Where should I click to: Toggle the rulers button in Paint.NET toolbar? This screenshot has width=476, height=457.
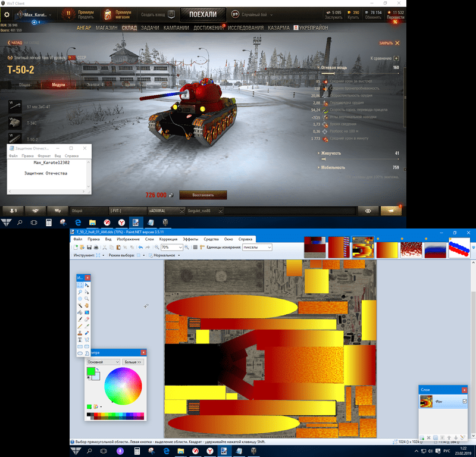[x=202, y=248]
